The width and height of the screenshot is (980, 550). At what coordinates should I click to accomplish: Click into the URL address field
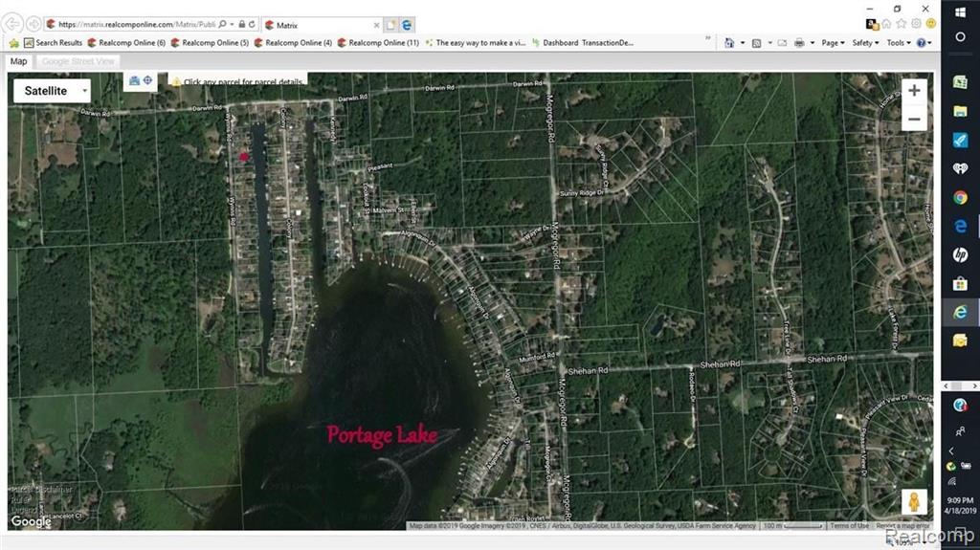point(137,24)
